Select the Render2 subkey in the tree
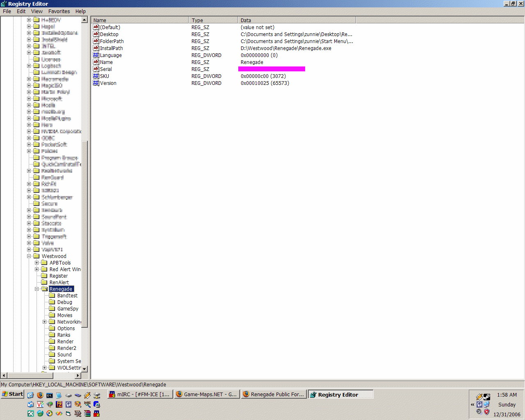 (x=66, y=348)
